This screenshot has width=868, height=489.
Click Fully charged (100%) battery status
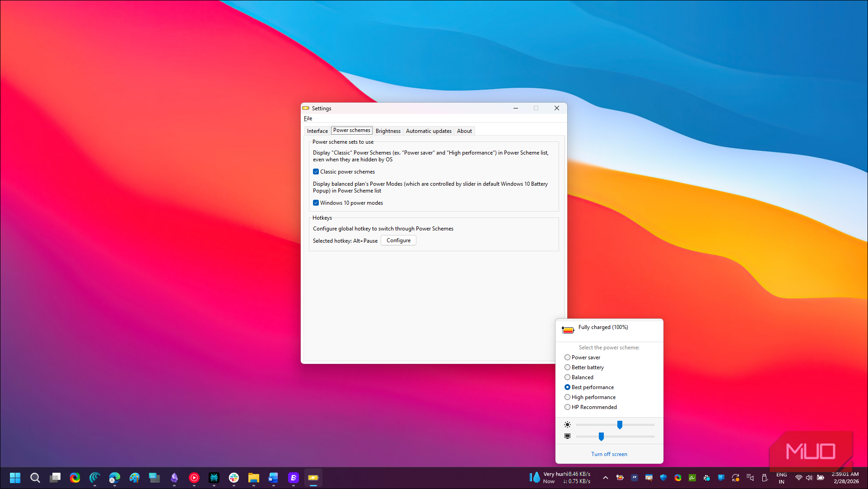click(603, 327)
